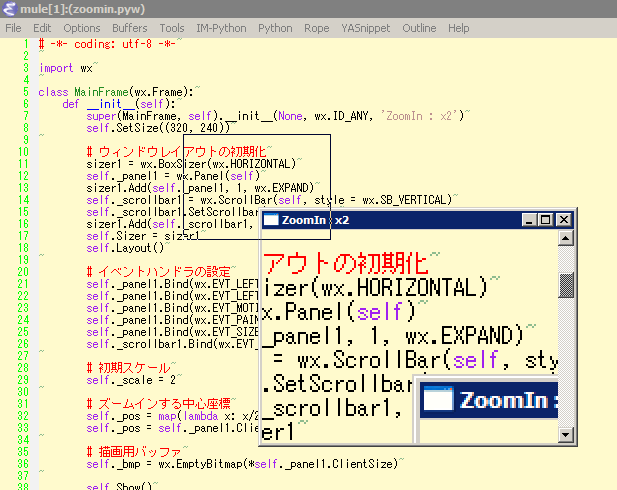Open the Python menu
617x490 pixels.
coord(275,28)
